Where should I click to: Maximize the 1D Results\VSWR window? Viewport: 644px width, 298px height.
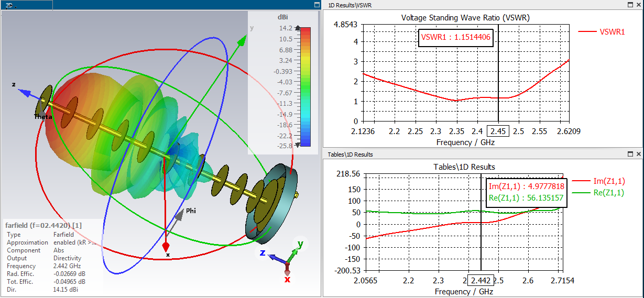click(x=630, y=5)
